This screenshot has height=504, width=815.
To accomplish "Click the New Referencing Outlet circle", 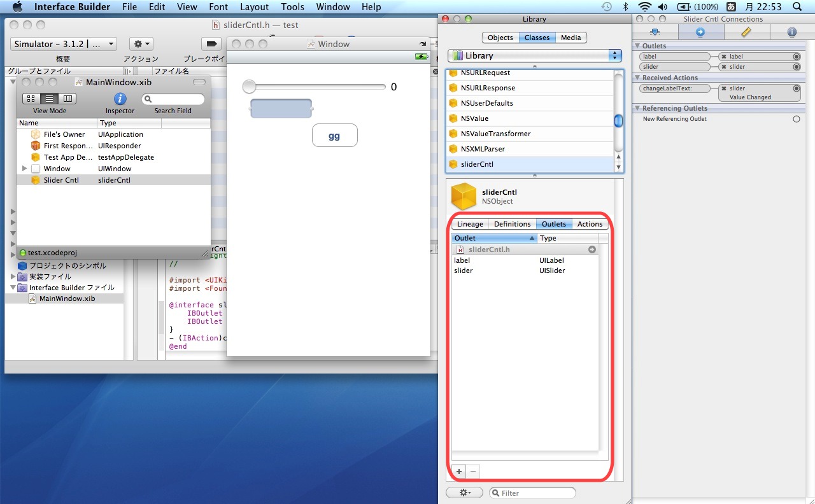I will coord(797,119).
